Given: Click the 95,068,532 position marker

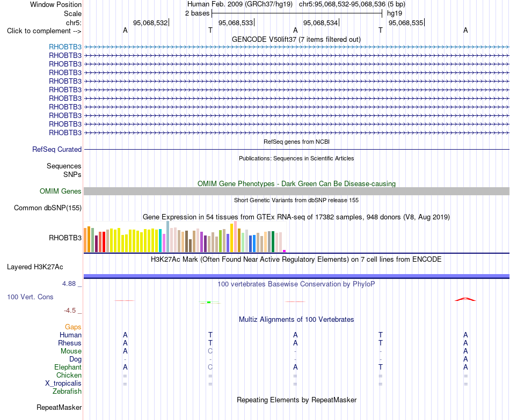Looking at the screenshot, I should [x=151, y=23].
